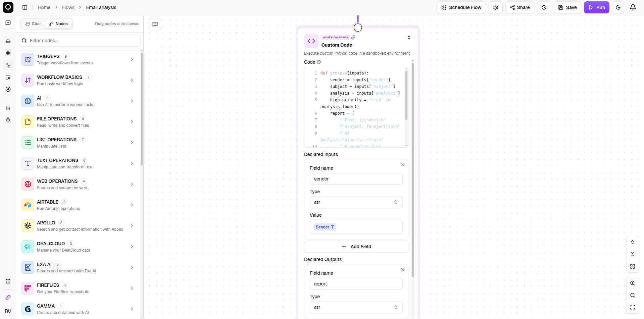Expand the AIRTABLE category

point(78,205)
